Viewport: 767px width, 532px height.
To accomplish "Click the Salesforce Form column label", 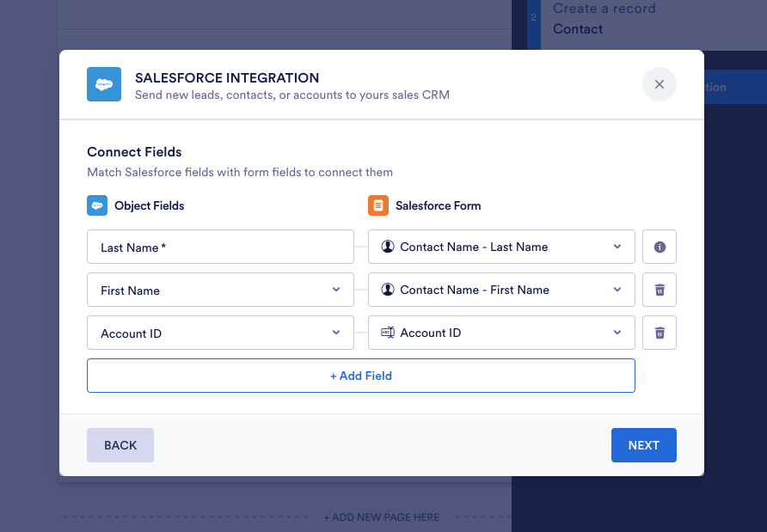I will click(439, 206).
